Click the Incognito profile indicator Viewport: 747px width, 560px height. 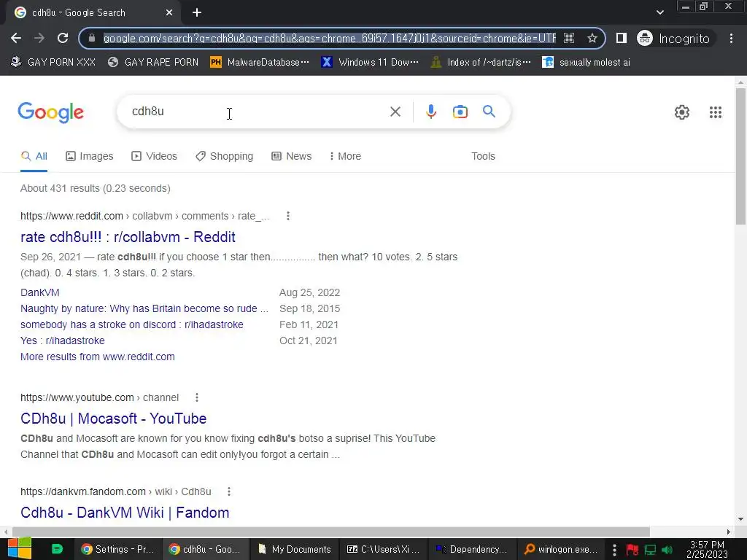tap(673, 38)
